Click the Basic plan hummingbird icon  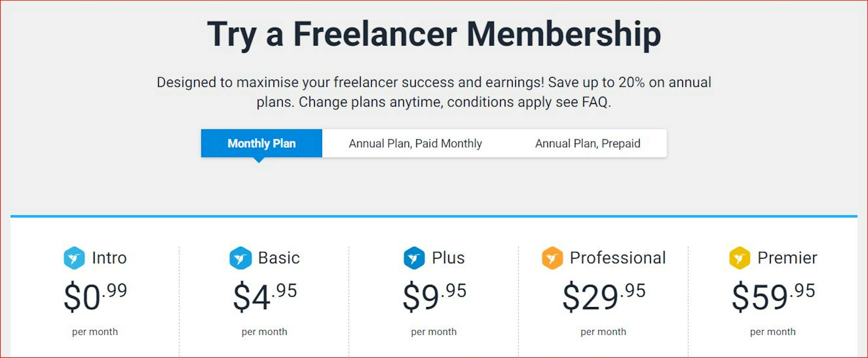[x=240, y=258]
